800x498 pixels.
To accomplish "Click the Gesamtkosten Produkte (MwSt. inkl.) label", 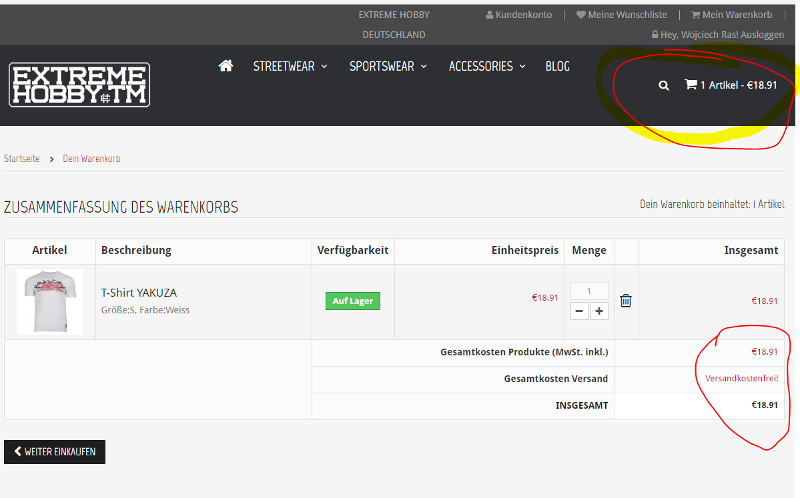I will click(524, 352).
